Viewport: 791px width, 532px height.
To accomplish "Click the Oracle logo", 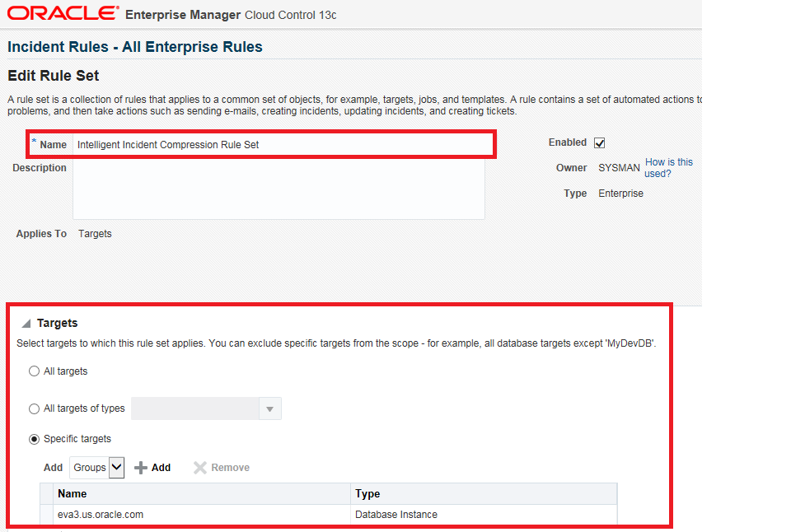I will pyautogui.click(x=63, y=13).
